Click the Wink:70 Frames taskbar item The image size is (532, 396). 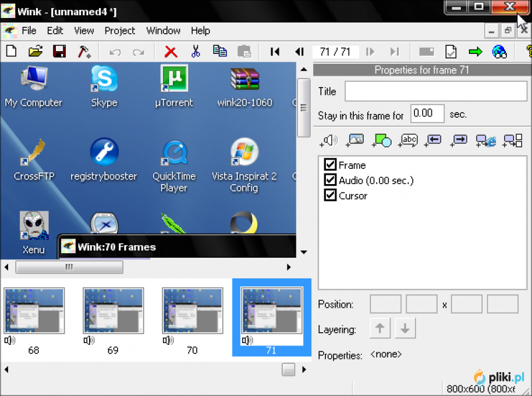[176, 247]
